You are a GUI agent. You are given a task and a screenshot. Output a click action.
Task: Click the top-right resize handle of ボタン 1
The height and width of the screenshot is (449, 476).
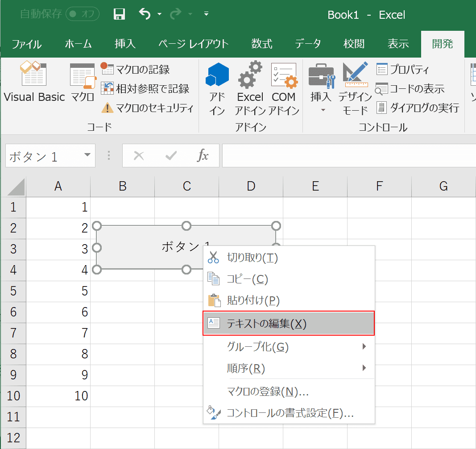[276, 226]
